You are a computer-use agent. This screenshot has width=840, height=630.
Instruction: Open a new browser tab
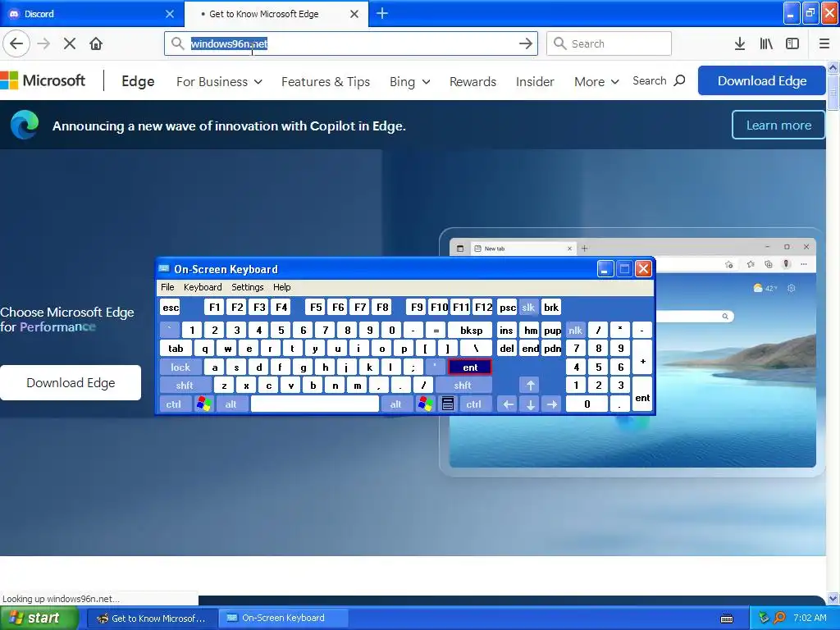click(382, 13)
